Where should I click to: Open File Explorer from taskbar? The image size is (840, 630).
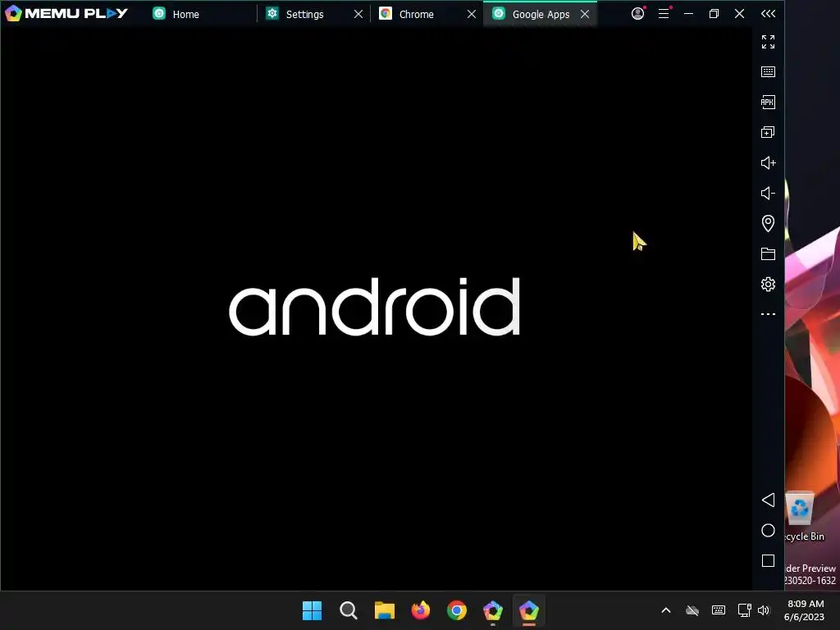point(385,610)
